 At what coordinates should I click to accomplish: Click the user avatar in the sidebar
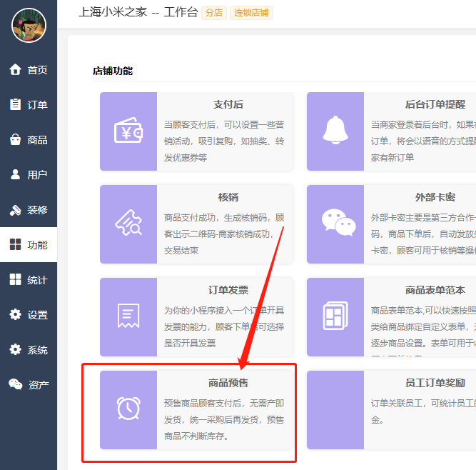29,26
